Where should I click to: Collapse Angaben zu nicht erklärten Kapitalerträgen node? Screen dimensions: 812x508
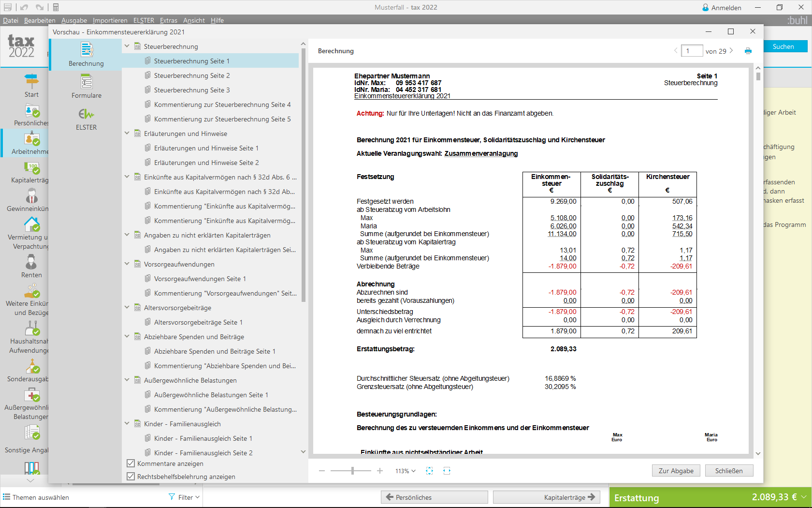click(127, 235)
